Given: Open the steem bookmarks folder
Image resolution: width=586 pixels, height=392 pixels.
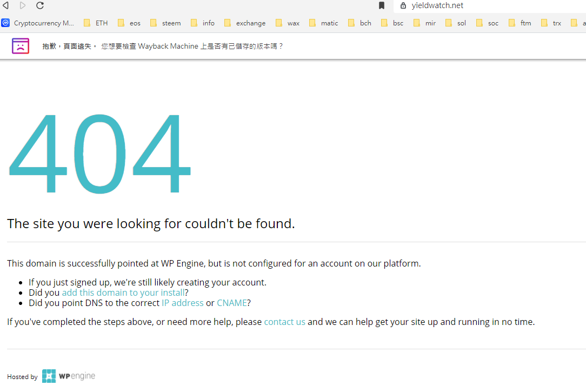Looking at the screenshot, I should point(165,23).
